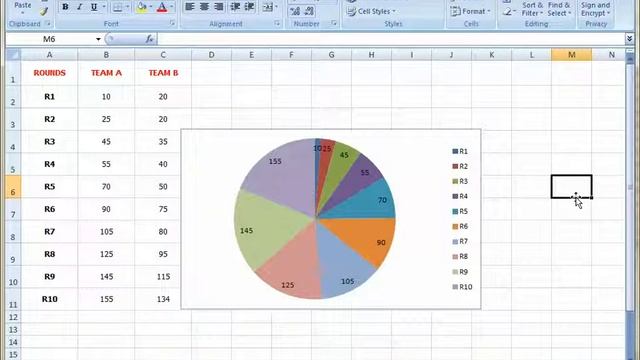This screenshot has width=640, height=360.
Task: Open Font group dialog launcher
Action: (172, 24)
